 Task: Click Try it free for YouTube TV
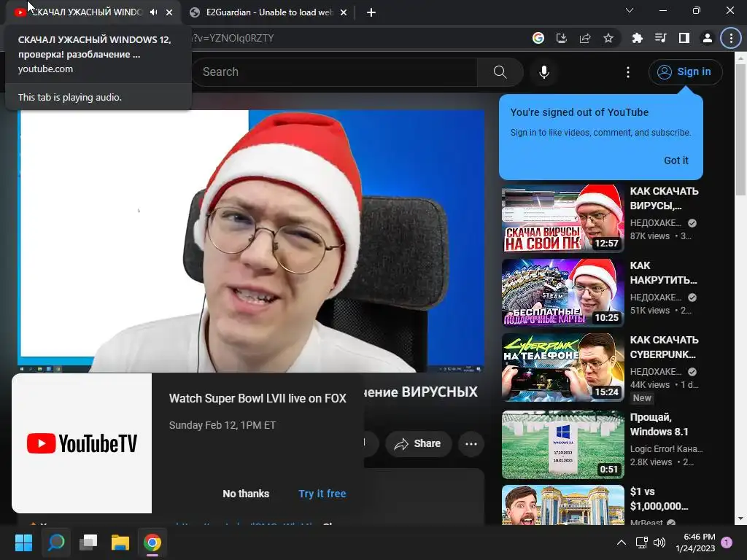click(x=322, y=494)
